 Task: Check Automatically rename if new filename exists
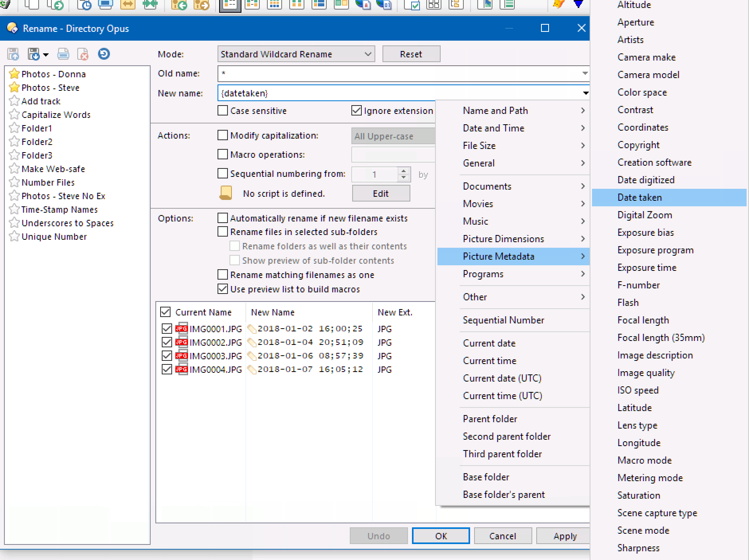pyautogui.click(x=223, y=218)
